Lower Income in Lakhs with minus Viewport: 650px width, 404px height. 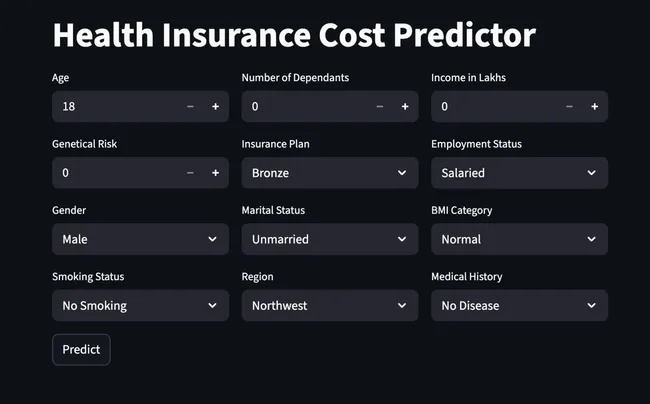coord(569,106)
